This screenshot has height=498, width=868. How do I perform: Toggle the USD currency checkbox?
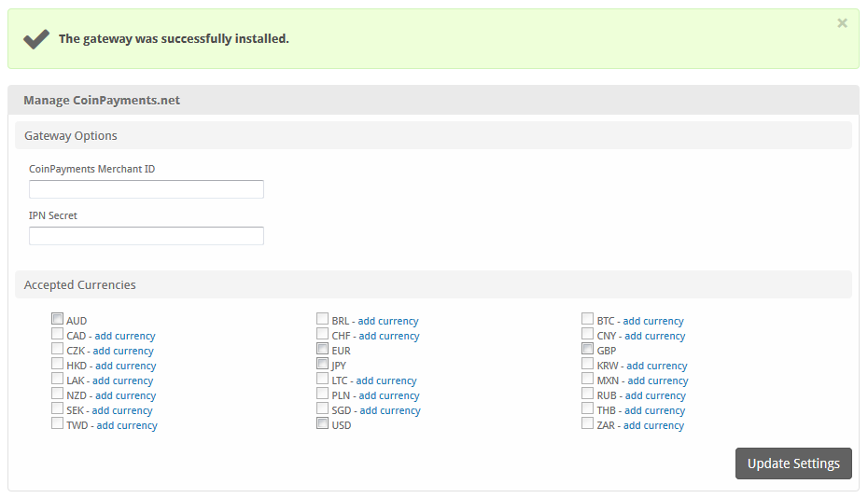point(323,423)
